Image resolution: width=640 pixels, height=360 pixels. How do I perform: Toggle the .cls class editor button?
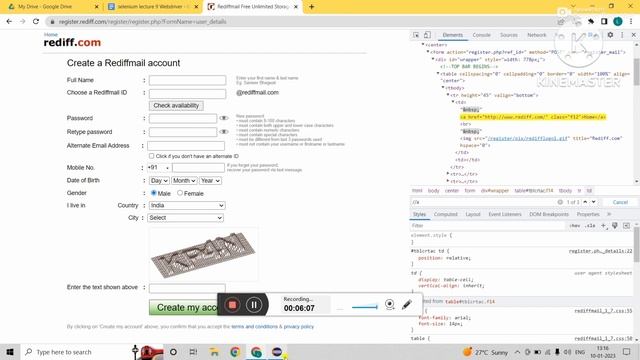(x=590, y=226)
